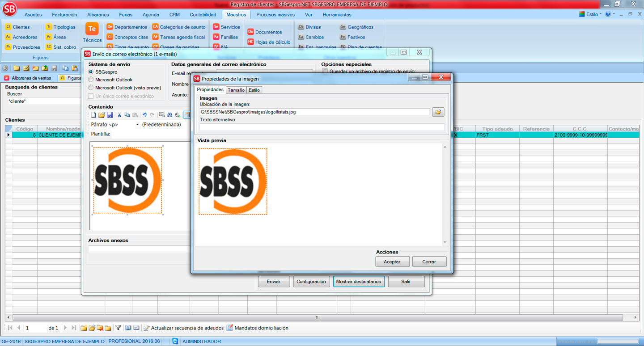The height and width of the screenshot is (346, 644).
Task: Select the SBGespro sending system radio button
Action: tap(91, 72)
